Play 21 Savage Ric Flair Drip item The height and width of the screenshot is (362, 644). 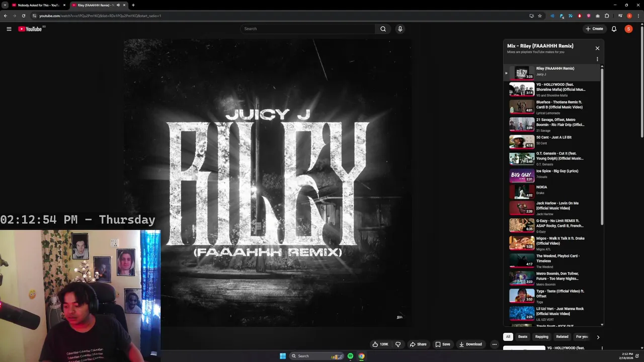coord(552,125)
